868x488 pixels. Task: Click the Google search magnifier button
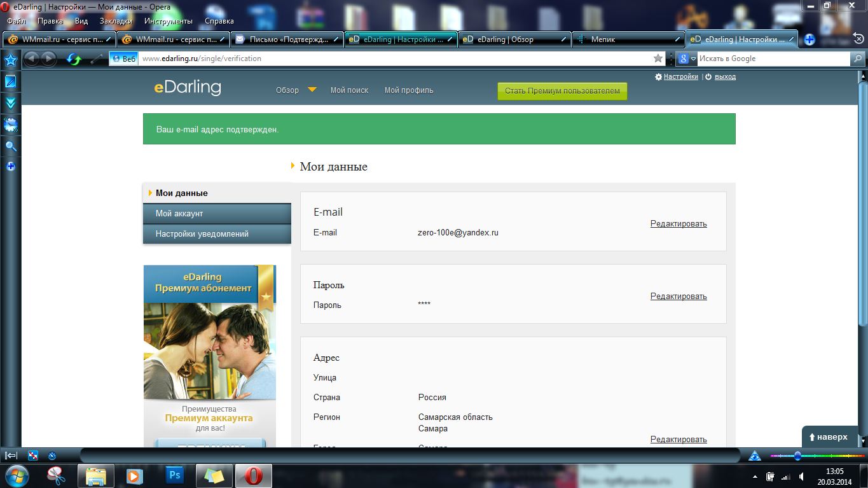coord(858,59)
